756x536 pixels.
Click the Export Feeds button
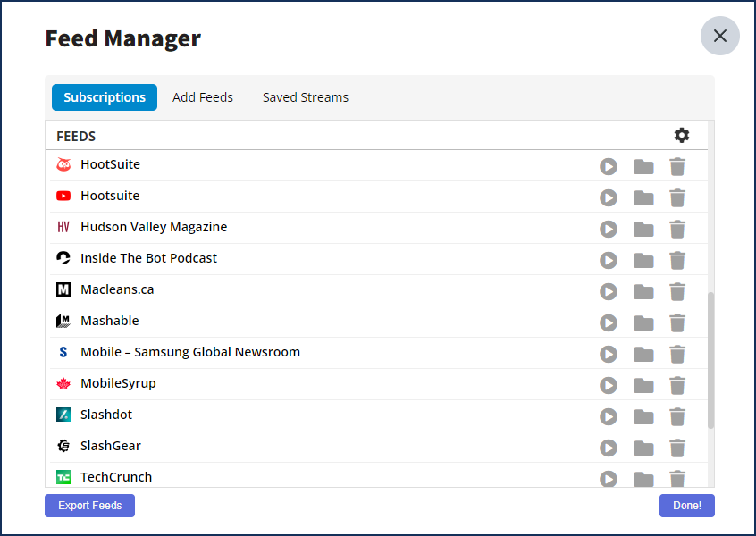(x=89, y=505)
